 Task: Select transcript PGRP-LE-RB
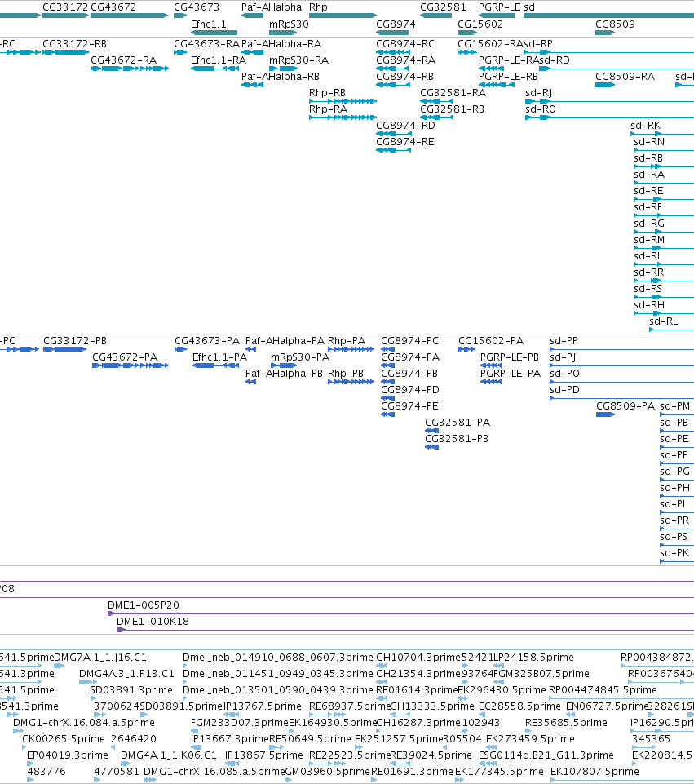[508, 77]
